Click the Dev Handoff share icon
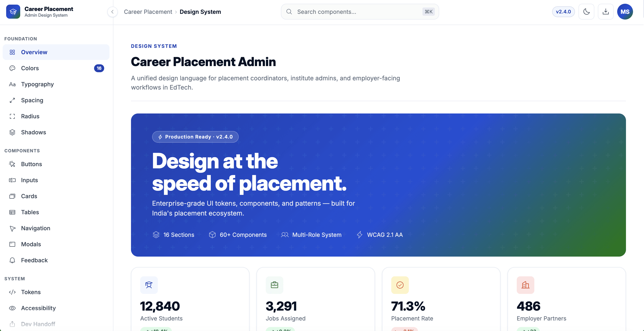 point(12,324)
